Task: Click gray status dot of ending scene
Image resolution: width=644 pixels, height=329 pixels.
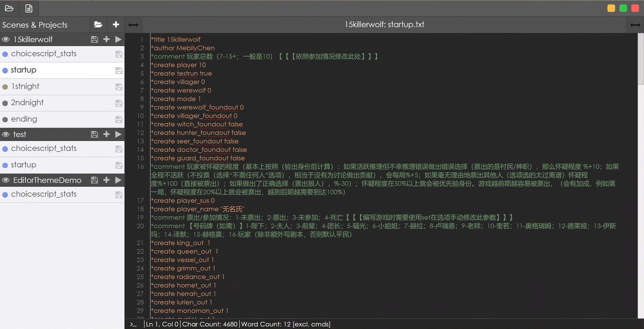Action: click(x=5, y=119)
